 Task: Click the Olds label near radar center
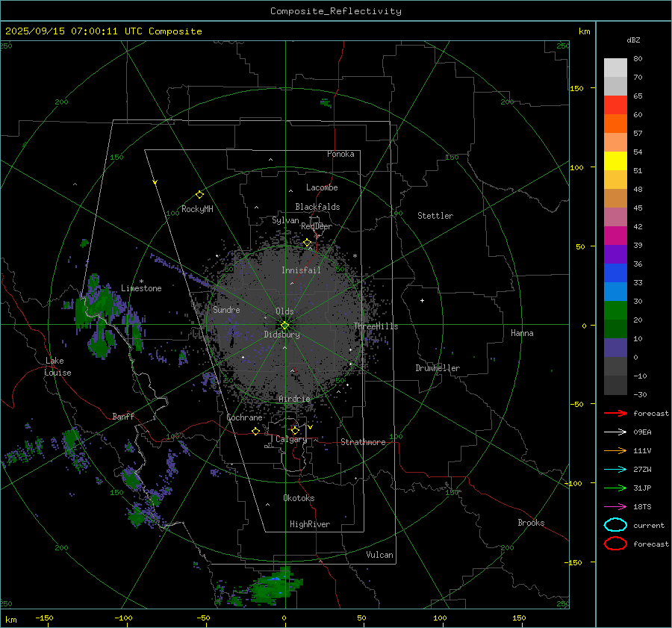coord(284,311)
